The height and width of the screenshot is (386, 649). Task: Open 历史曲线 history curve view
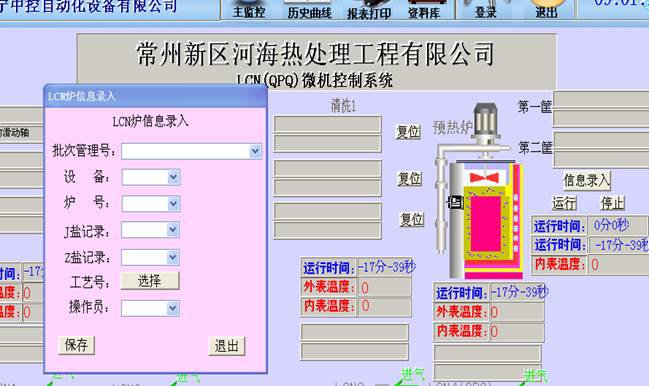[x=309, y=9]
